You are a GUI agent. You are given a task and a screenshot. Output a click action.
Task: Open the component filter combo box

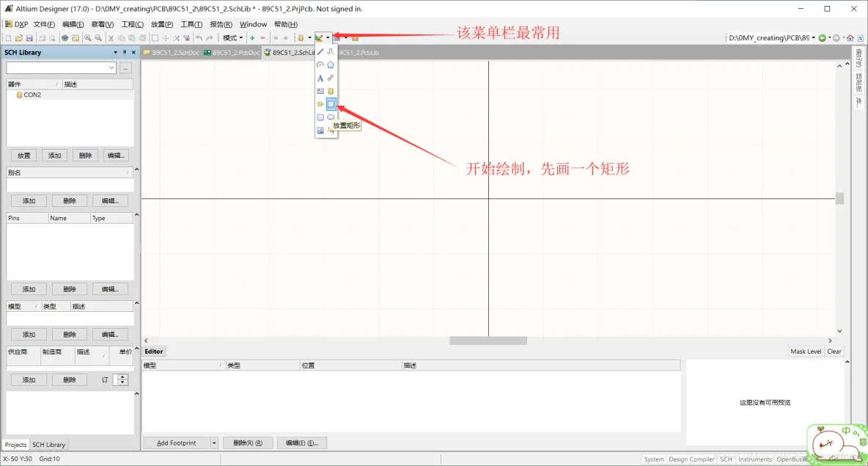click(61, 68)
